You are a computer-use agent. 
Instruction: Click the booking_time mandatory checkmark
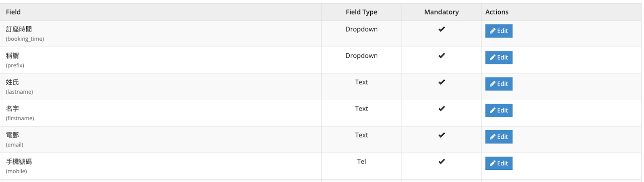coord(442,29)
